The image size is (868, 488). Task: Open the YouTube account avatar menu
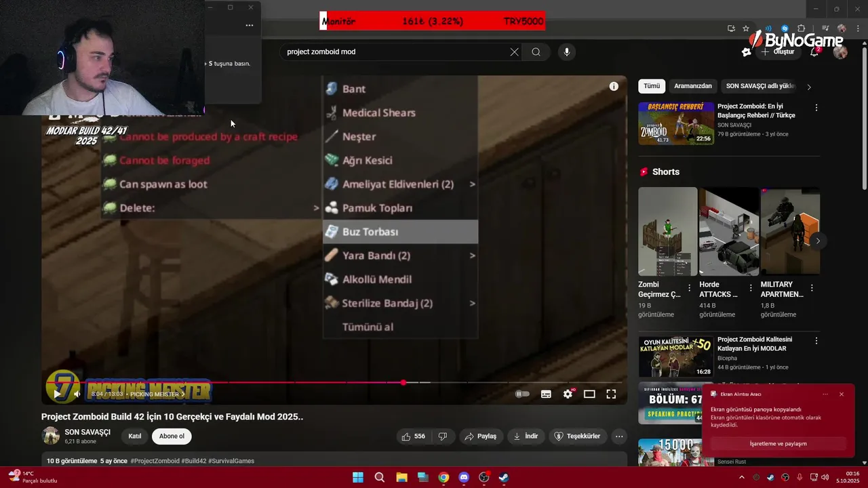pos(840,52)
